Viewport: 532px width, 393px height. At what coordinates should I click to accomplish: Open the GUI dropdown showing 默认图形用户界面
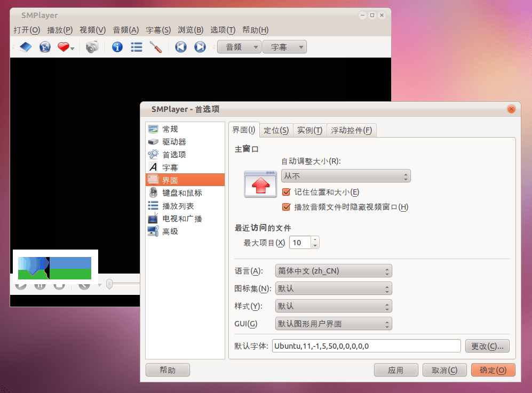[x=334, y=324]
